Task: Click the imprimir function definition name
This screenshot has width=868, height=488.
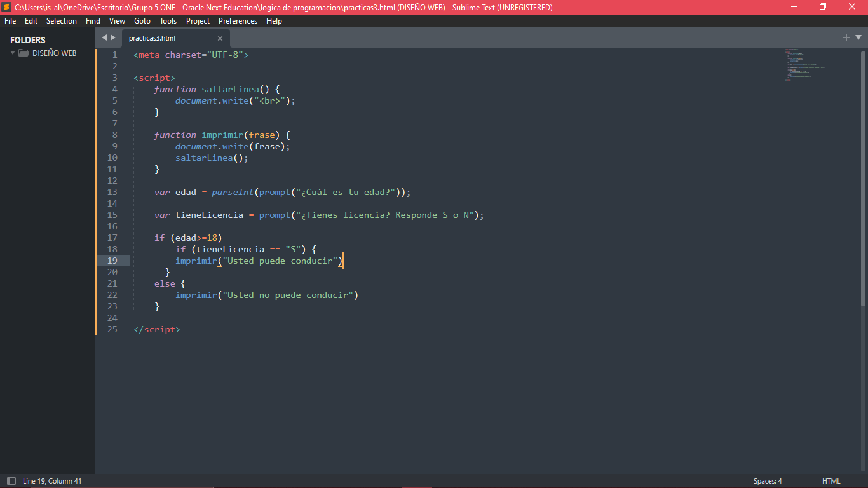Action: (x=222, y=135)
